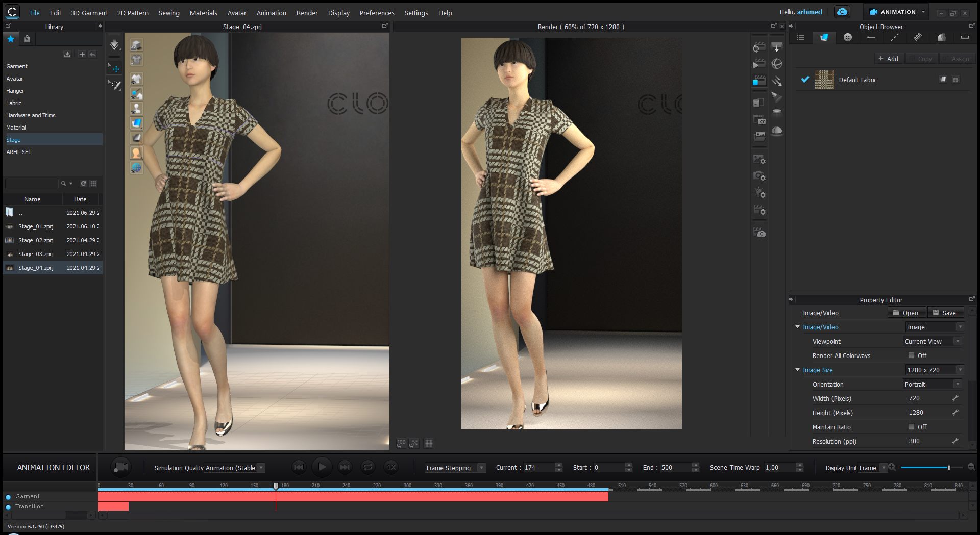980x535 pixels.
Task: Open the Render menu
Action: (307, 13)
